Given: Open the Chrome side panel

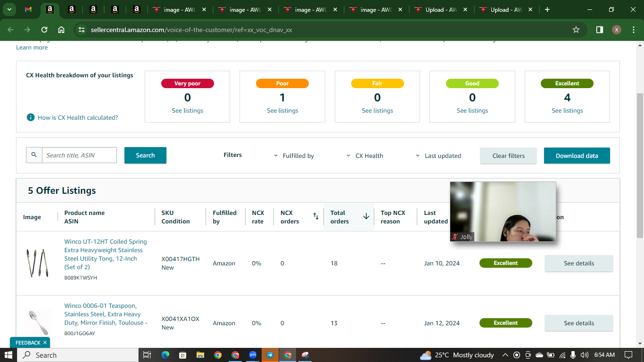Looking at the screenshot, I should pos(600,30).
